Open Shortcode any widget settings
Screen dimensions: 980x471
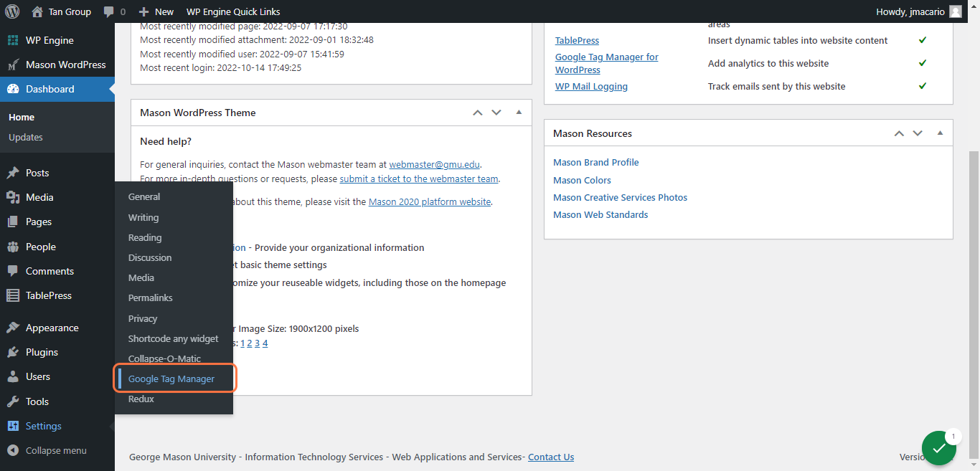coord(174,338)
